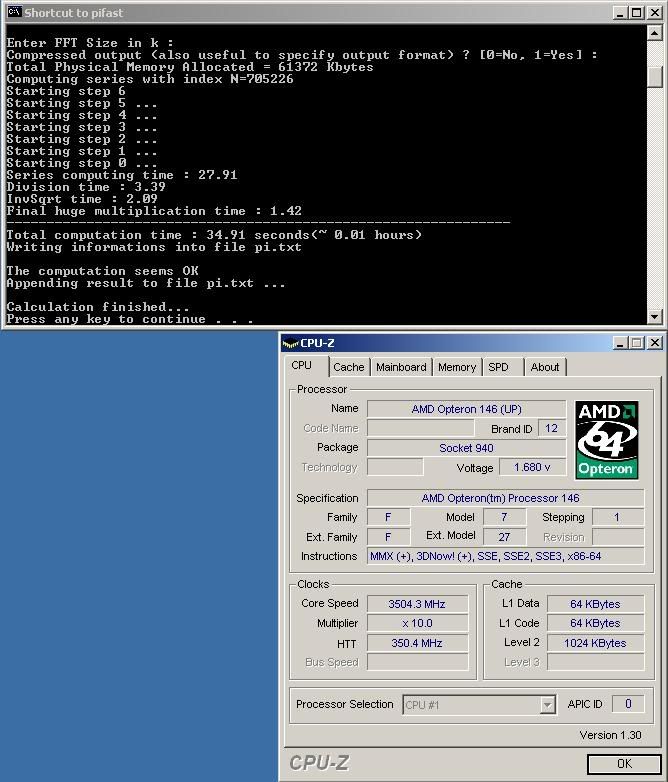Click the Total computation time line in console
Screen dimensions: 668x782
(214, 235)
